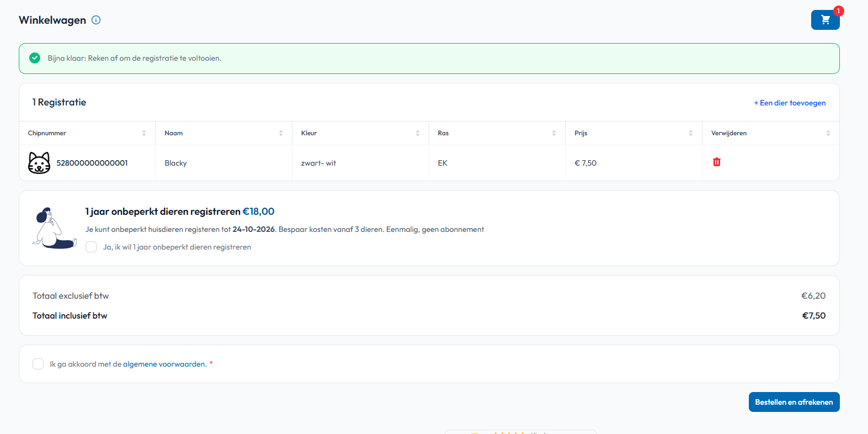Viewport: 868px width, 434px height.
Task: Sort table by Ras column arrows
Action: 554,133
